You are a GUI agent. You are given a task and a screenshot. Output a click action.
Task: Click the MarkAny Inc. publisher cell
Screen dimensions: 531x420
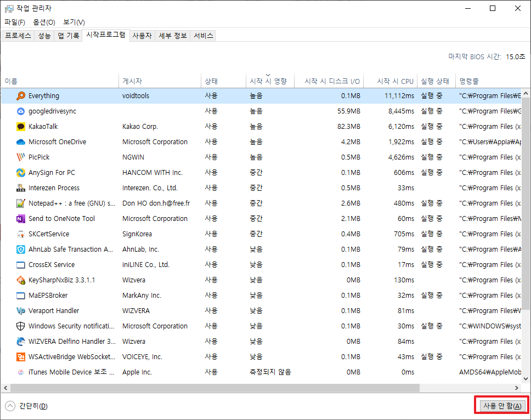tap(142, 296)
